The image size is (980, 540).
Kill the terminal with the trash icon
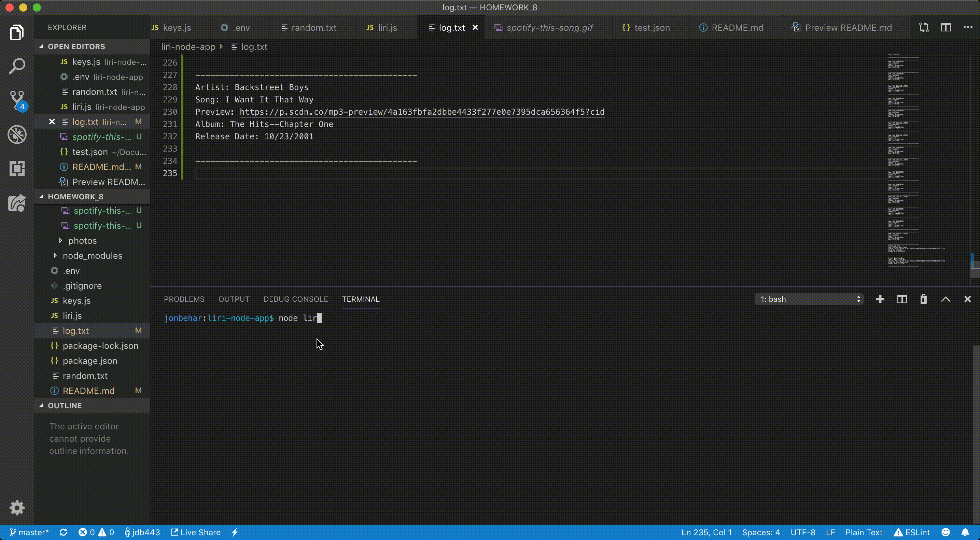[x=924, y=299]
